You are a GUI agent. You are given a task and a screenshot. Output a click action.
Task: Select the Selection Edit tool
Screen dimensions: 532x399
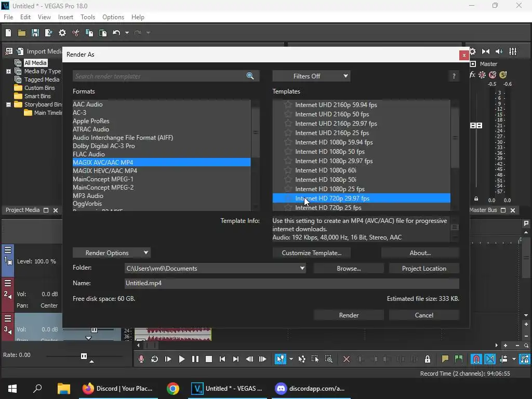click(315, 359)
